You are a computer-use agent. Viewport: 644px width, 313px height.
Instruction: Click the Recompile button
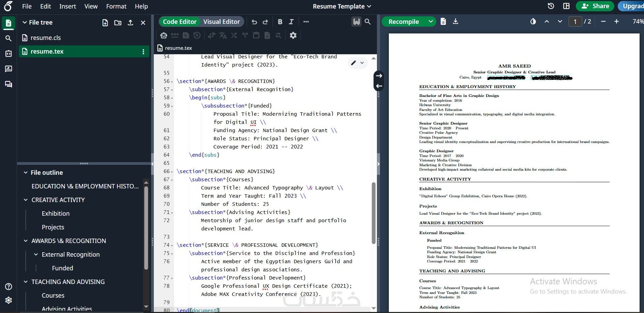coord(404,22)
